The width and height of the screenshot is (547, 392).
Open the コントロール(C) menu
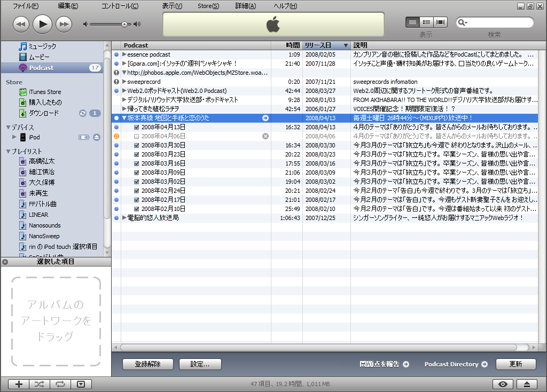click(x=120, y=6)
